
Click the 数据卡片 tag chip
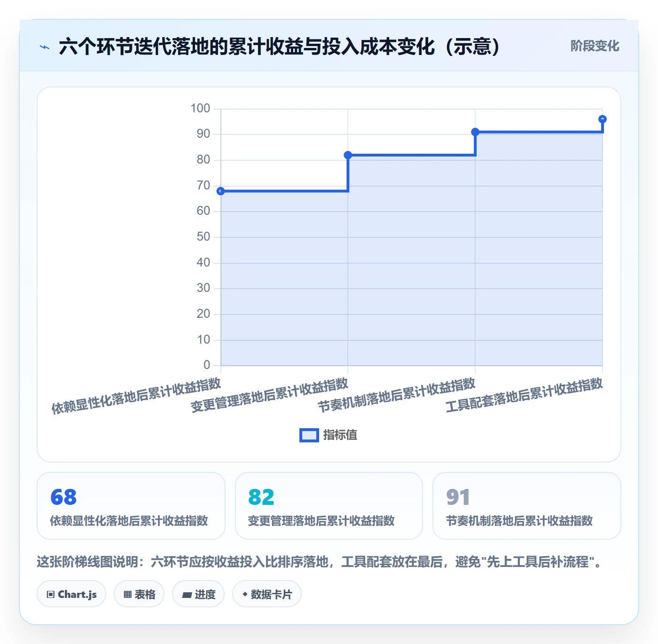[267, 594]
